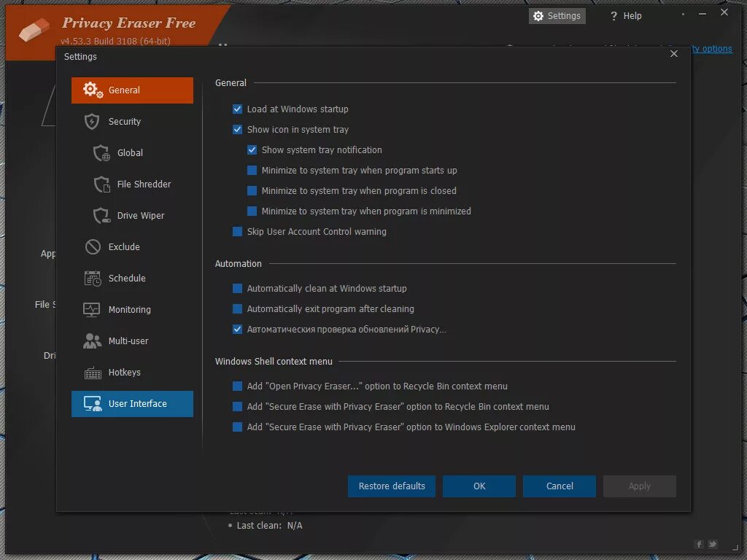Open Schedule settings page
The width and height of the screenshot is (747, 560).
tap(133, 278)
